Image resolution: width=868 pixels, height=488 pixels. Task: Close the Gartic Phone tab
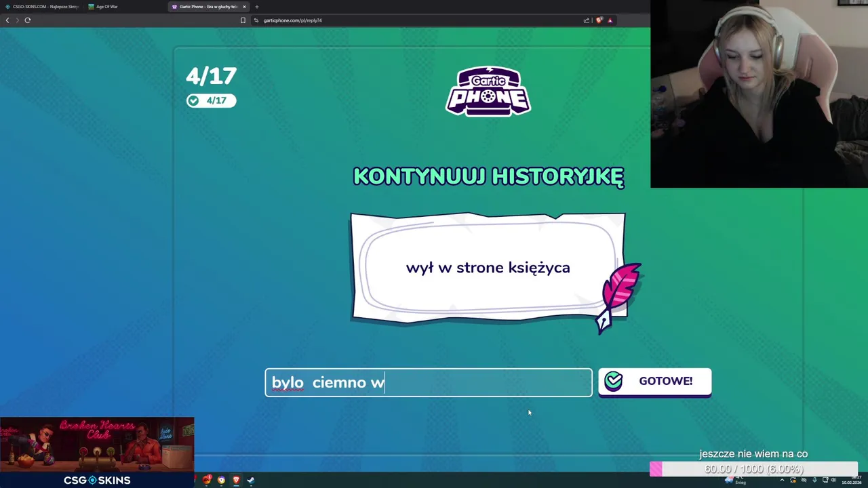pos(245,7)
